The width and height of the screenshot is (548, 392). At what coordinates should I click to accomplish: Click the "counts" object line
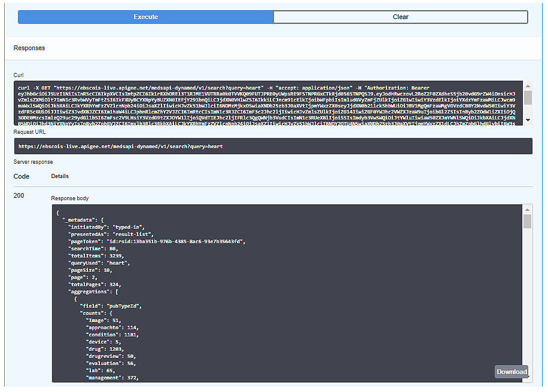(96, 313)
